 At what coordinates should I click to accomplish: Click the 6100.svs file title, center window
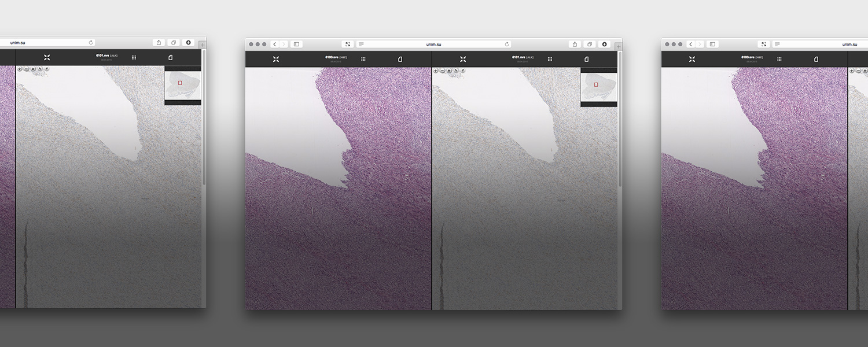(336, 57)
